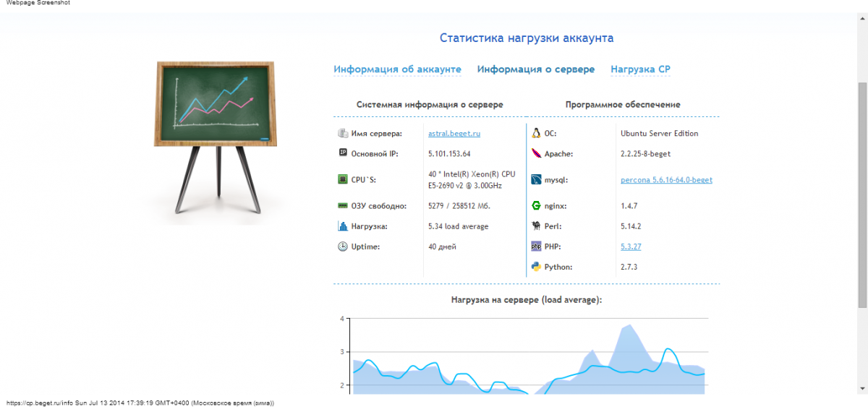This screenshot has height=407, width=868.
Task: Click the Нагрузка row label
Action: click(369, 226)
